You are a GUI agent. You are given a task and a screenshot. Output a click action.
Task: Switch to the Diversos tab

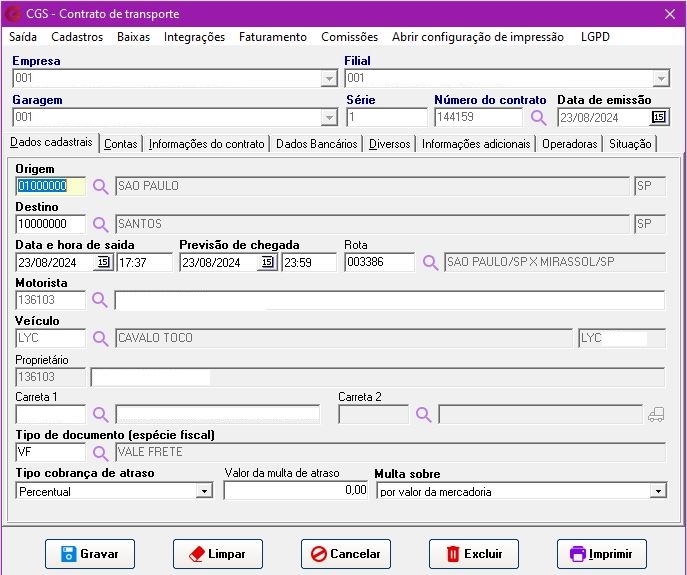click(x=390, y=144)
